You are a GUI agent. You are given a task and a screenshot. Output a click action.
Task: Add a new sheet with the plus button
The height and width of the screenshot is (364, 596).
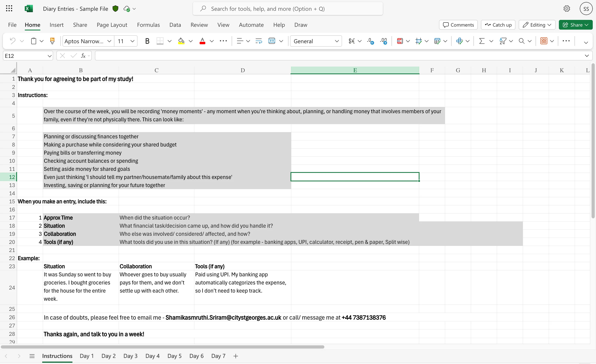pos(236,356)
